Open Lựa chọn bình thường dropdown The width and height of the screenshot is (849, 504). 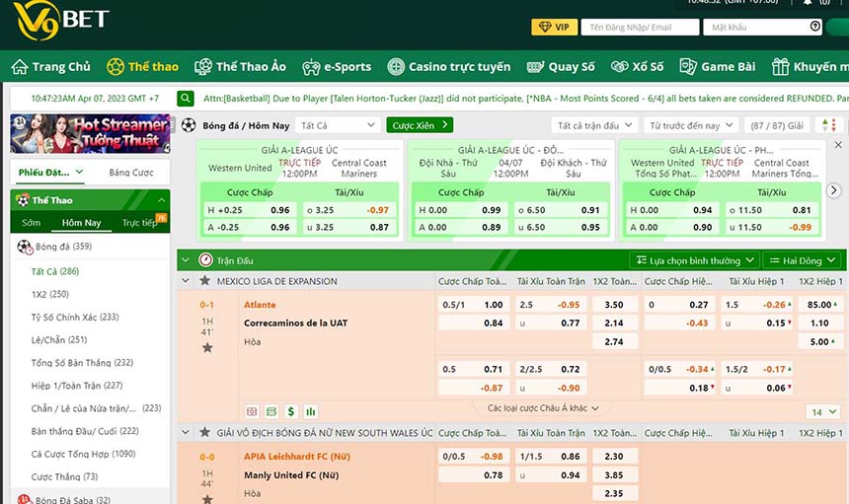695,260
